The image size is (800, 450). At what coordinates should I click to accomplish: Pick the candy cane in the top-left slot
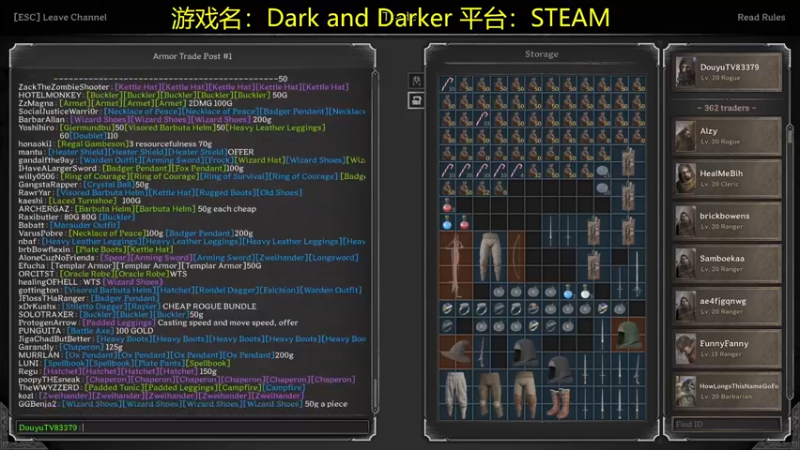click(447, 84)
